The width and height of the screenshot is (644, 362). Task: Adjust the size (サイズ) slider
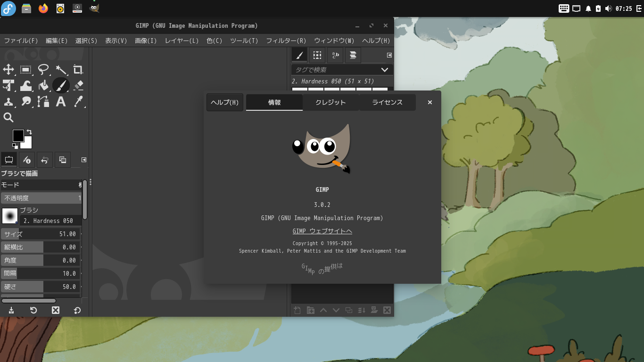click(x=41, y=234)
